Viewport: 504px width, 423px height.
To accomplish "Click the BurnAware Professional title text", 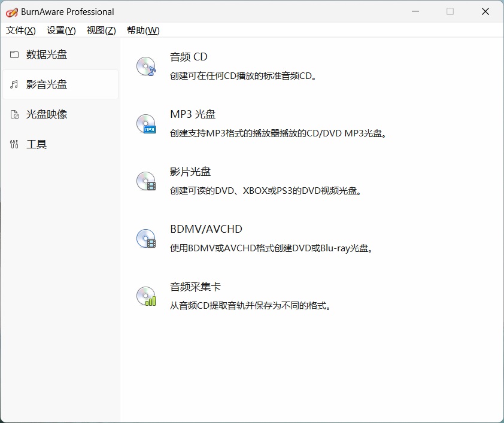I will coord(68,12).
